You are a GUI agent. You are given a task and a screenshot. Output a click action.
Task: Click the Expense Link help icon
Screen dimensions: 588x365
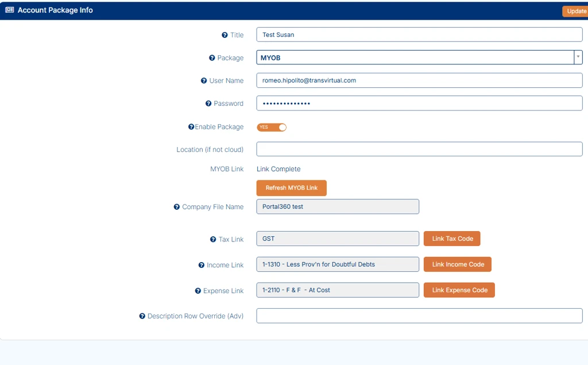(x=198, y=291)
